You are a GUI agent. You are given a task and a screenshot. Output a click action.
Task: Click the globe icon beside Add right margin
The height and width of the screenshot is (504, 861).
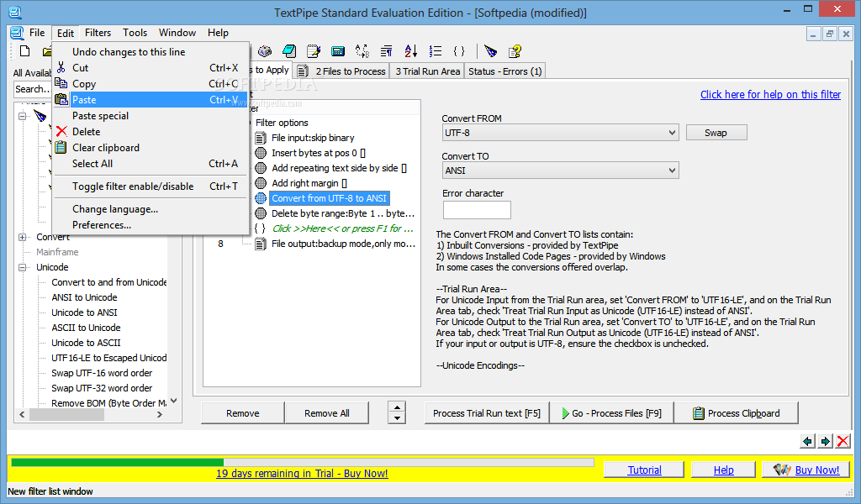tap(261, 182)
